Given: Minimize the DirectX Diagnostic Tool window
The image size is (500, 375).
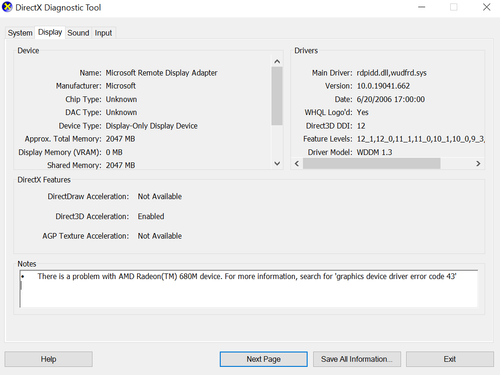Looking at the screenshot, I should point(422,7).
